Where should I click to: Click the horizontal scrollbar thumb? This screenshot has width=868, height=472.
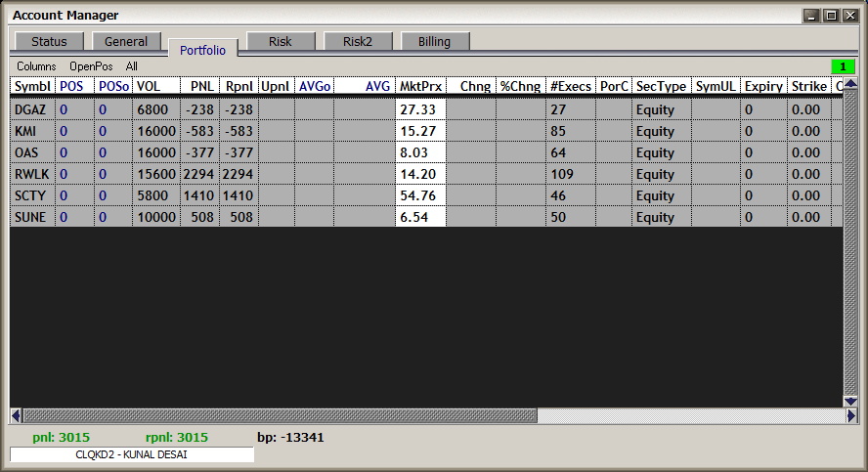point(281,415)
